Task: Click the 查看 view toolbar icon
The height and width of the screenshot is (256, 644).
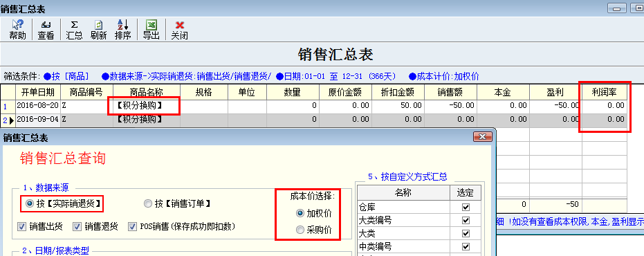Action: 46,30
